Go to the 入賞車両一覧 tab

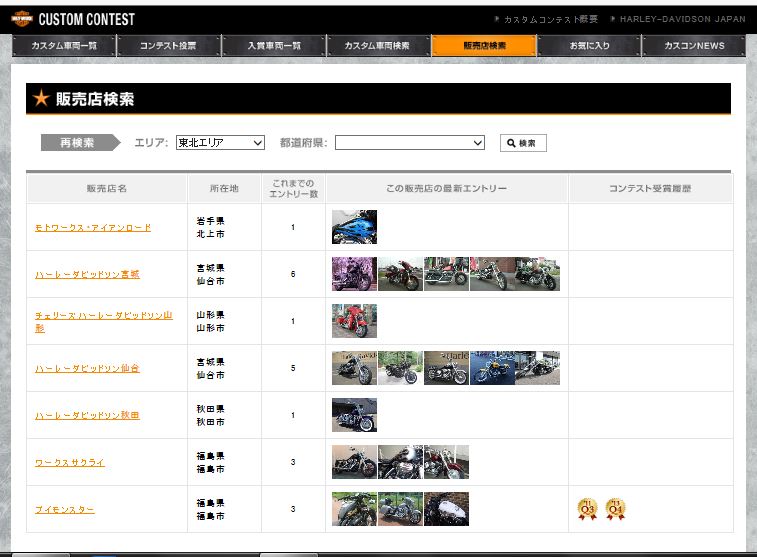[x=273, y=46]
